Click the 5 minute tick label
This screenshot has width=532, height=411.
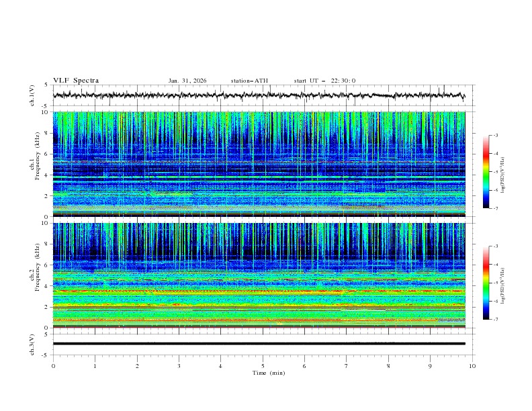coord(263,366)
